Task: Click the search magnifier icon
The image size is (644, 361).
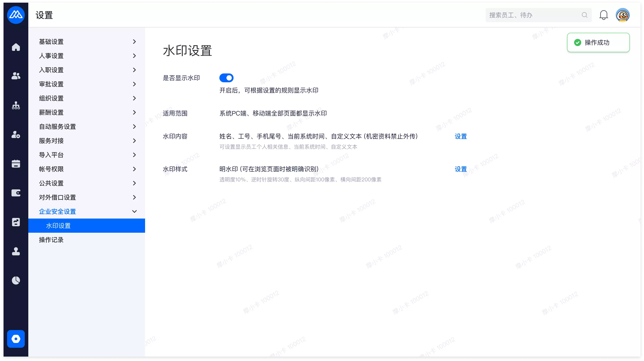Action: (584, 15)
